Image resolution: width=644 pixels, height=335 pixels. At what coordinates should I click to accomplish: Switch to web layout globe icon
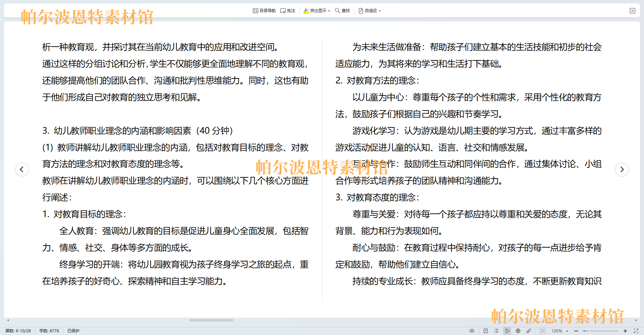[518, 331]
